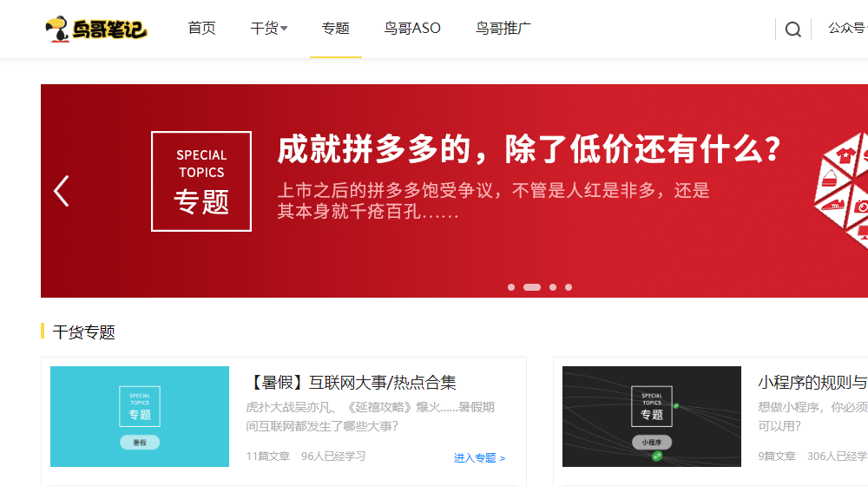Open the 公众号 header item
The height and width of the screenshot is (486, 868).
[847, 28]
